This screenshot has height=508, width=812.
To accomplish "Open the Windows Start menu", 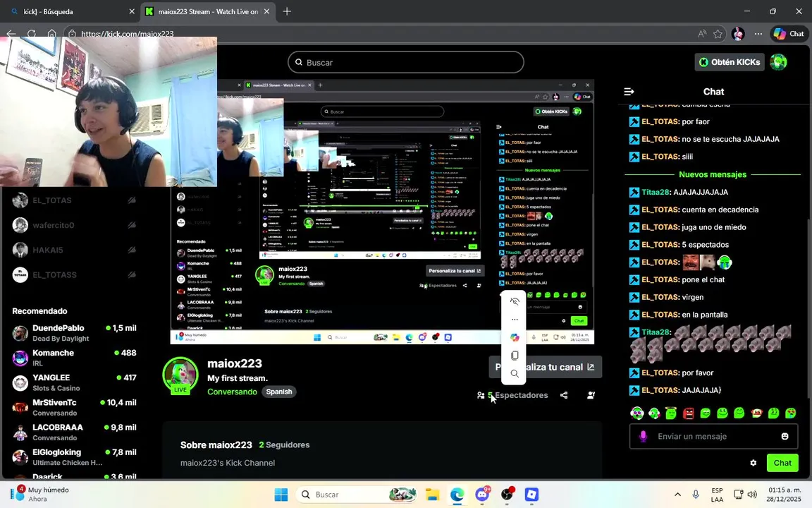I will (281, 495).
